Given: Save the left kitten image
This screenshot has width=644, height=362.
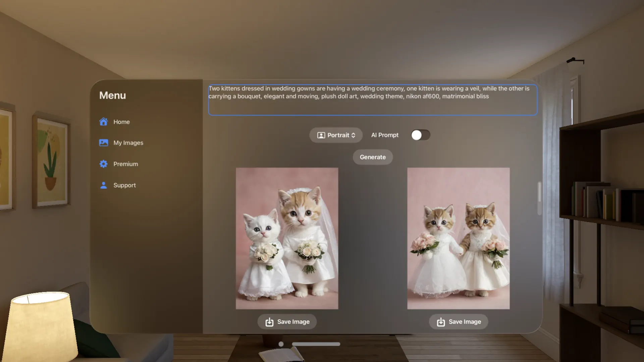Looking at the screenshot, I should (287, 321).
